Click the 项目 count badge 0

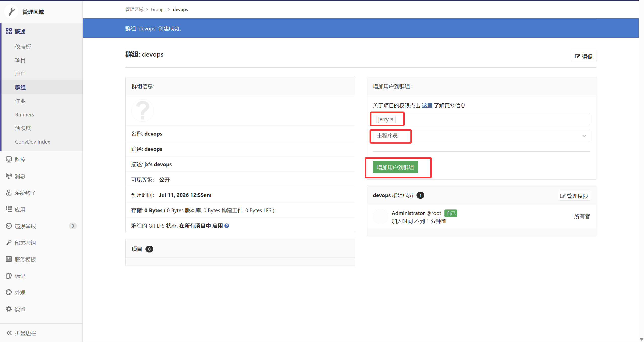pyautogui.click(x=149, y=249)
